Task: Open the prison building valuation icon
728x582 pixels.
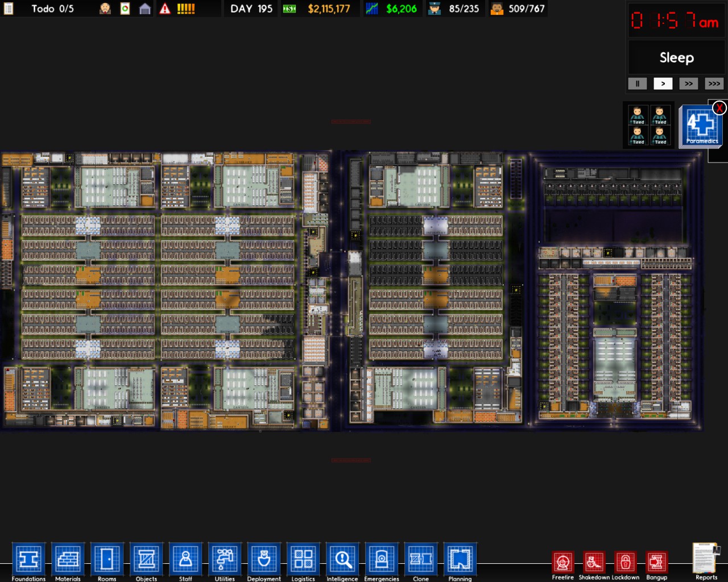Action: 145,9
